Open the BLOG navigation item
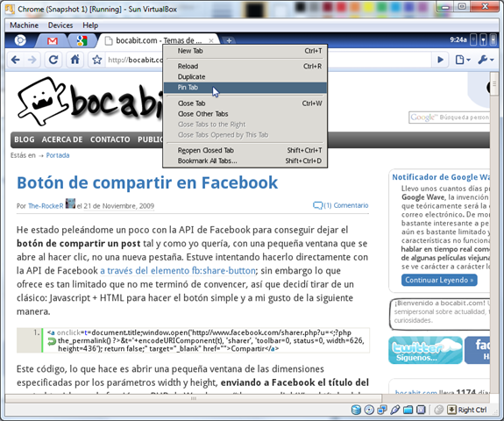Screen dimensions: 504x421 click(x=25, y=139)
